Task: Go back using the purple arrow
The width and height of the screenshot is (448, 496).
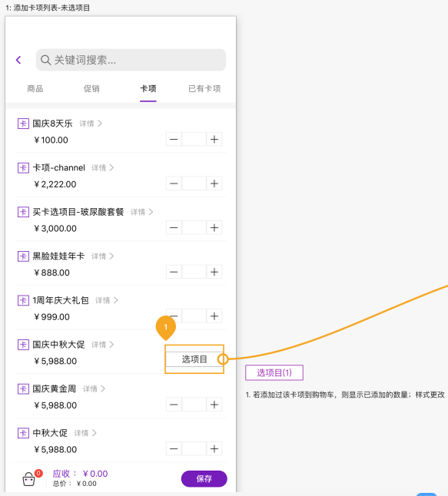Action: pos(18,60)
